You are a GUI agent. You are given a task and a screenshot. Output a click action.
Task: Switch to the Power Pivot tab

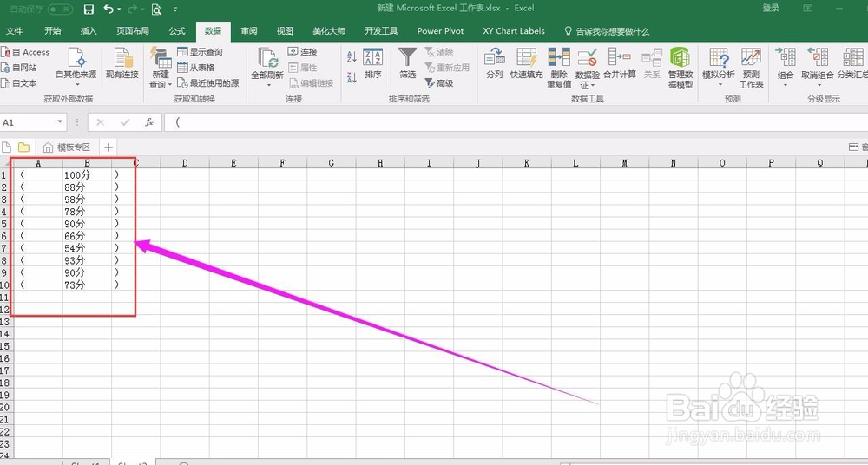[441, 31]
